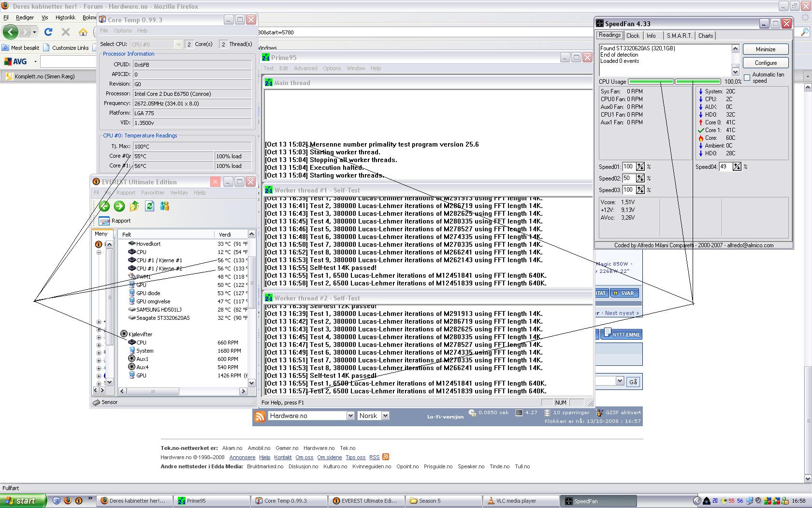Click EVEREST green back arrow

(104, 206)
